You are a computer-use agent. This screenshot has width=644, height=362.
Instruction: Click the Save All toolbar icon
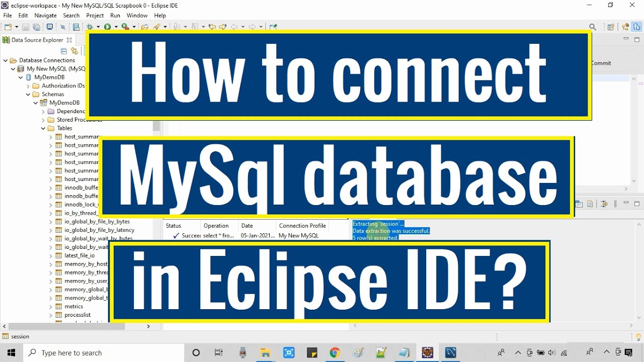pyautogui.click(x=36, y=27)
